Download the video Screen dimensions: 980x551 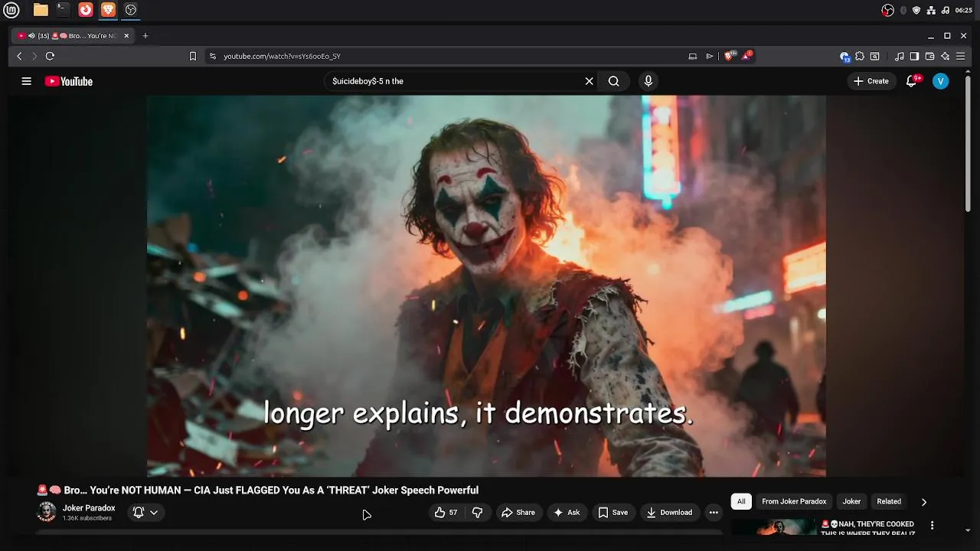(669, 513)
